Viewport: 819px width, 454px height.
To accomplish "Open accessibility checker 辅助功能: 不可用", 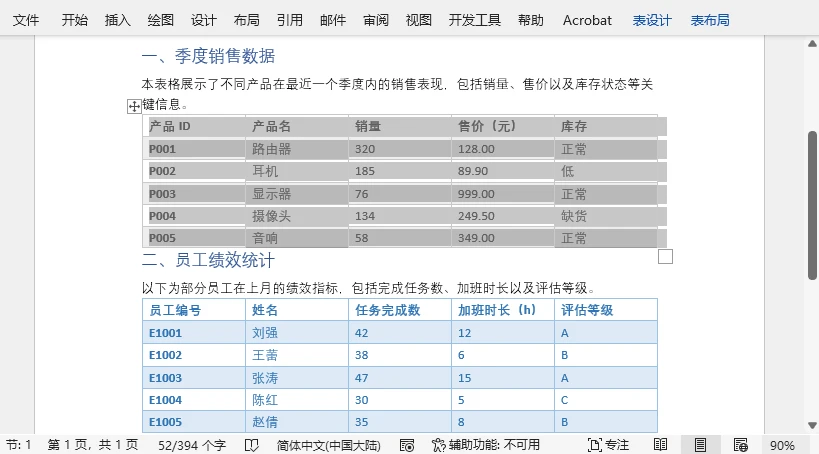I will [486, 445].
